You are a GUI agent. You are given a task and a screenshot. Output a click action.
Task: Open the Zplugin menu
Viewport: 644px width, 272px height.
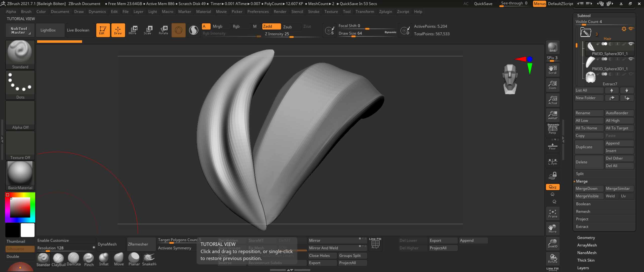[x=385, y=12]
